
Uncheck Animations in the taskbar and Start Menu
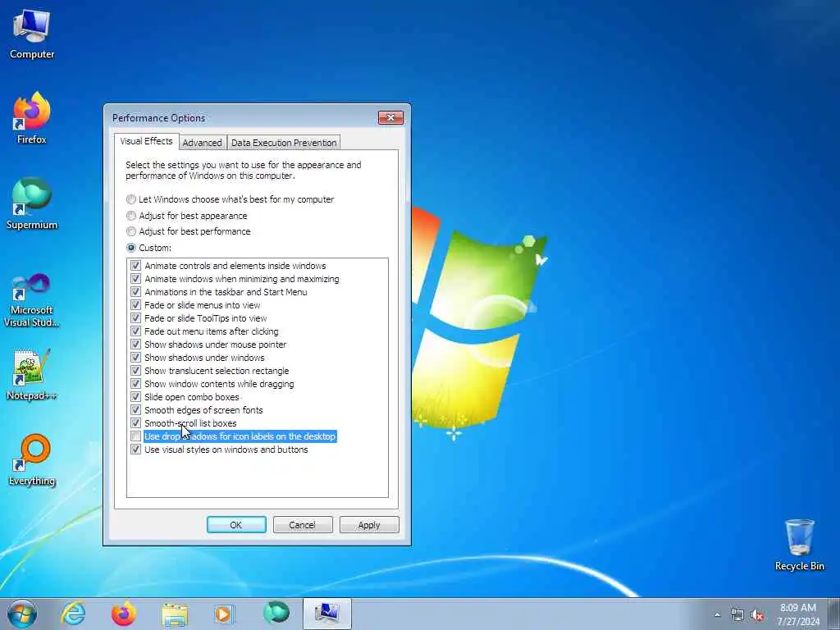pos(135,292)
